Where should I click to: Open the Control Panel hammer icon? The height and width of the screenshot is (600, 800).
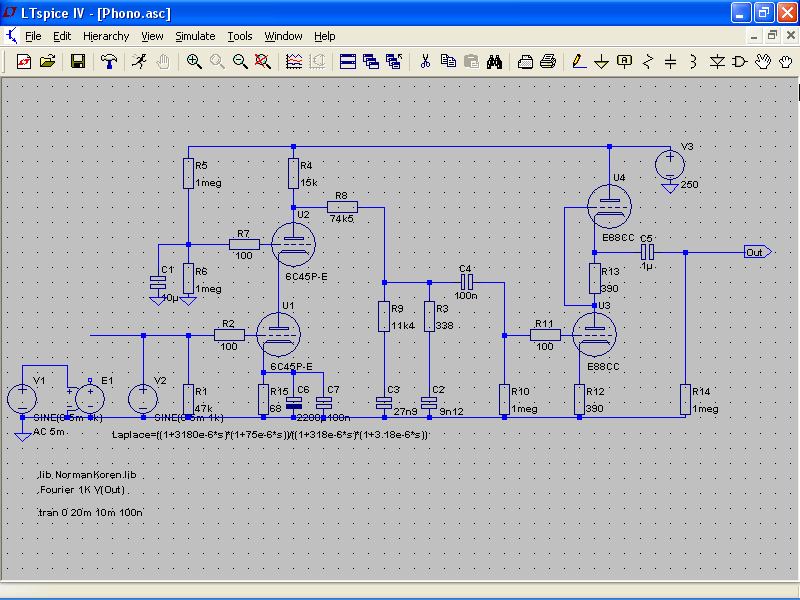tap(109, 62)
